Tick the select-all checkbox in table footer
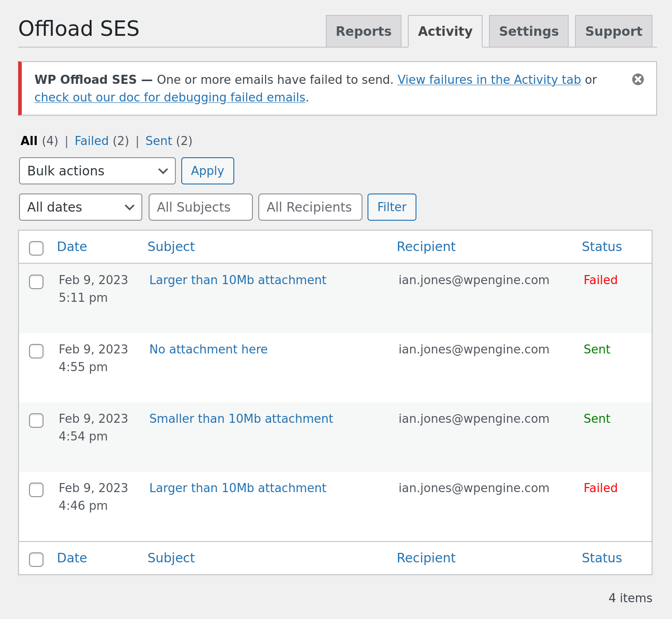The height and width of the screenshot is (619, 672). [x=36, y=560]
